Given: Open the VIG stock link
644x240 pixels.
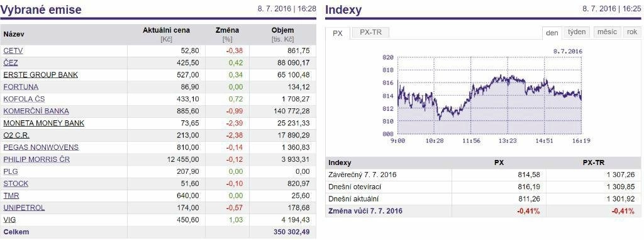Looking at the screenshot, I should (9, 220).
